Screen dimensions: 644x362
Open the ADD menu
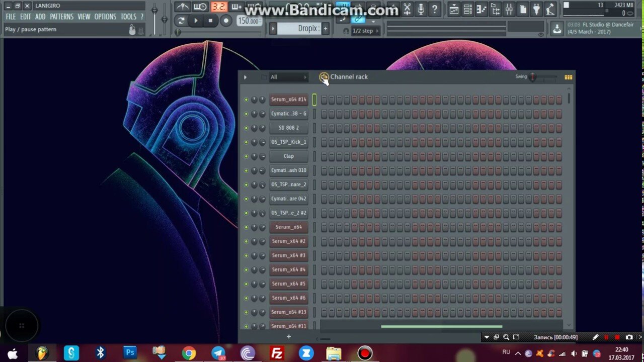(40, 17)
